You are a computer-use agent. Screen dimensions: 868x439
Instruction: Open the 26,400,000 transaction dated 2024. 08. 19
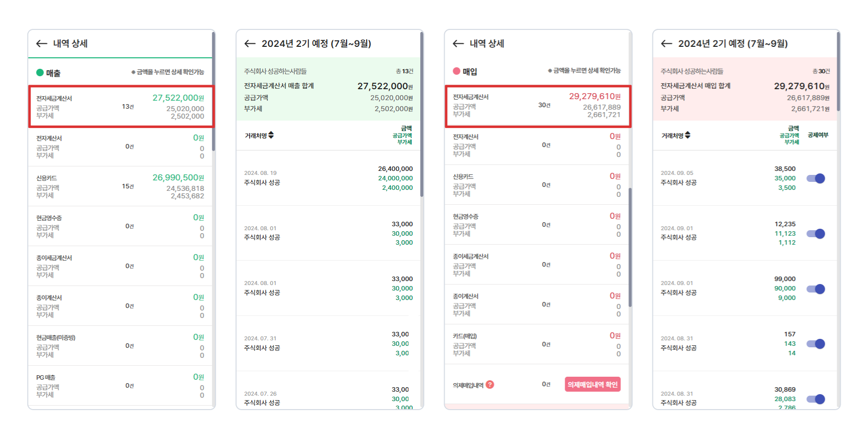(x=329, y=178)
